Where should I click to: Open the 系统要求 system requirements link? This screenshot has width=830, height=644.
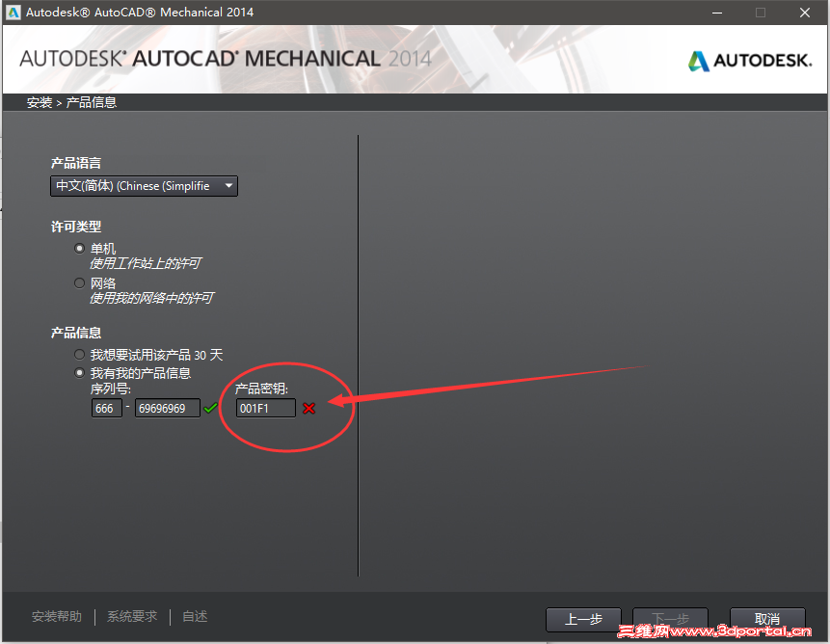pos(132,616)
